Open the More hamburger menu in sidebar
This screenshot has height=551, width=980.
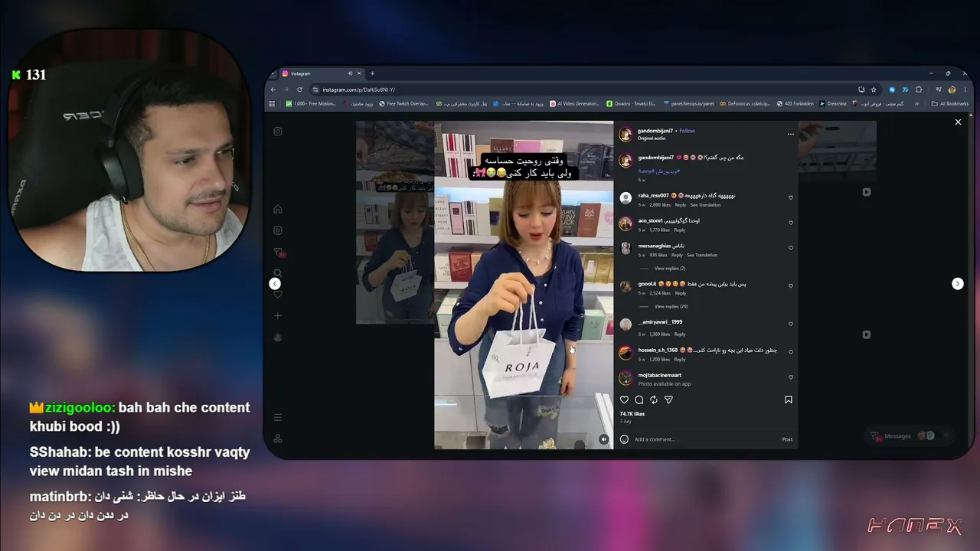point(278,417)
